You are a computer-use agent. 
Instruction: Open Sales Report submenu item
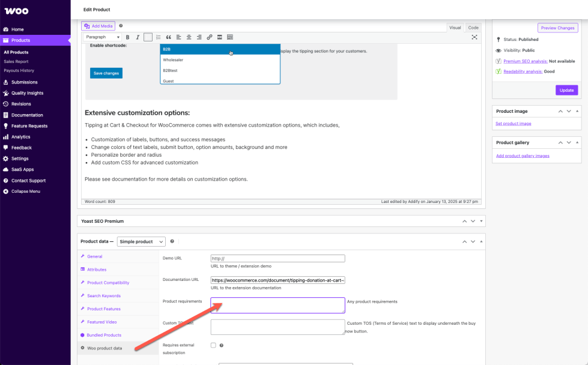[16, 61]
